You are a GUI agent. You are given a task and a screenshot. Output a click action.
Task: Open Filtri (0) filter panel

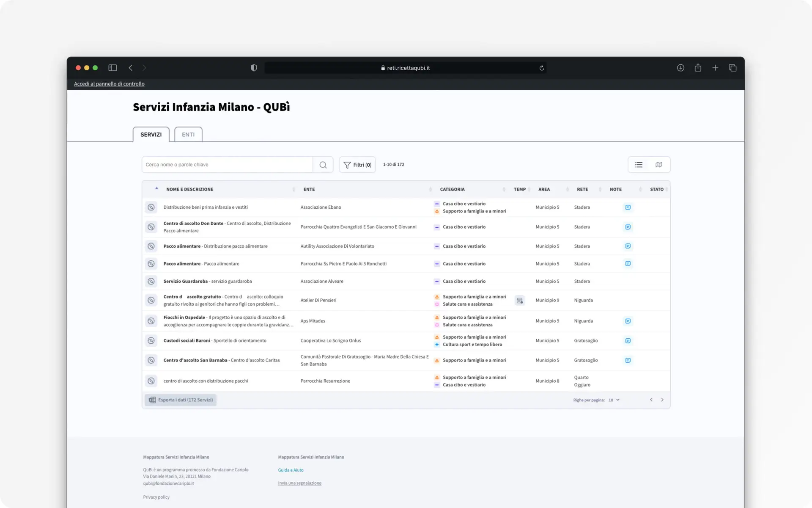tap(357, 165)
